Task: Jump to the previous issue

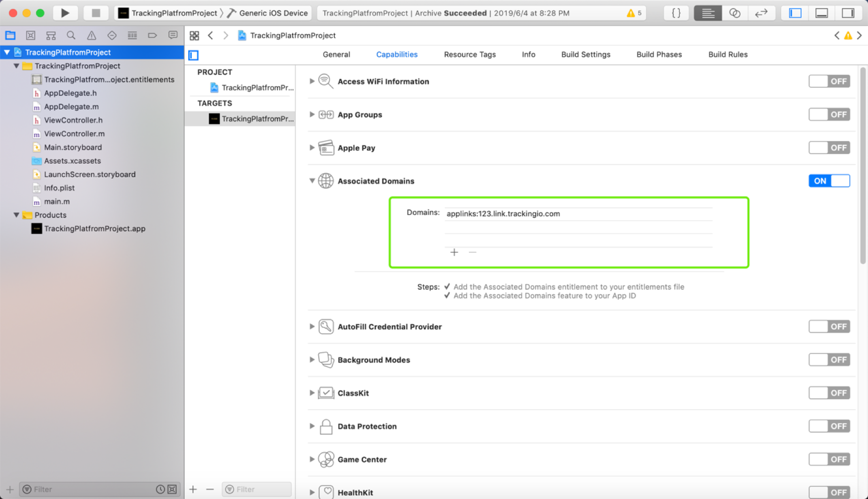Action: click(x=836, y=35)
